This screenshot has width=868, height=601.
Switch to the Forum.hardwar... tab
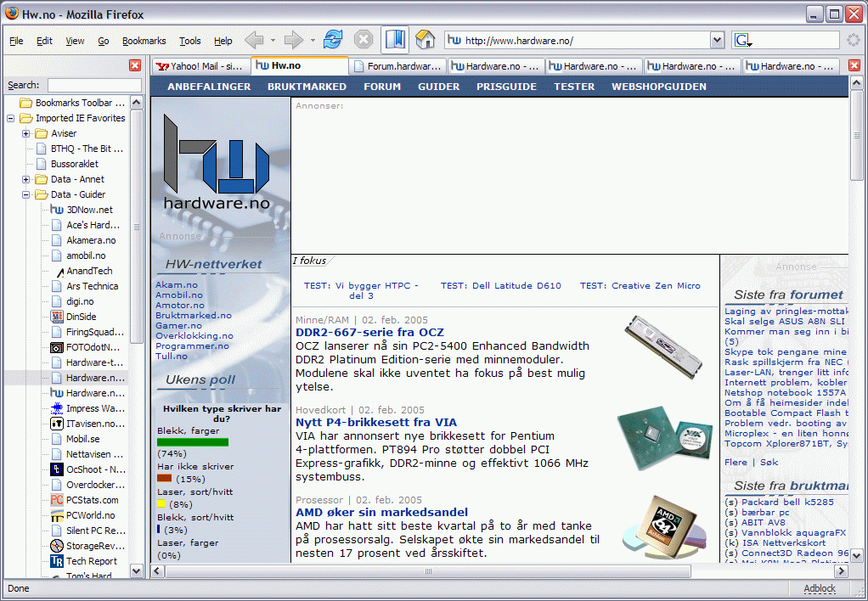tap(398, 66)
